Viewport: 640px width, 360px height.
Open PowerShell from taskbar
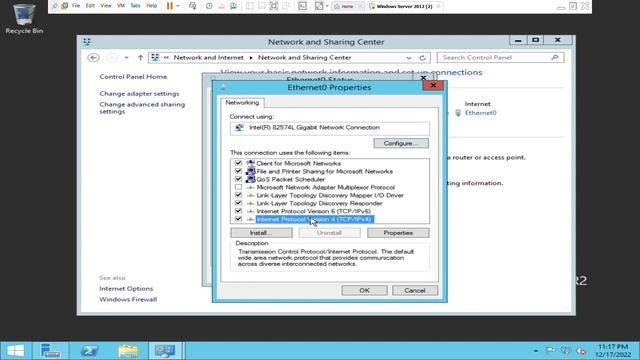click(x=89, y=351)
